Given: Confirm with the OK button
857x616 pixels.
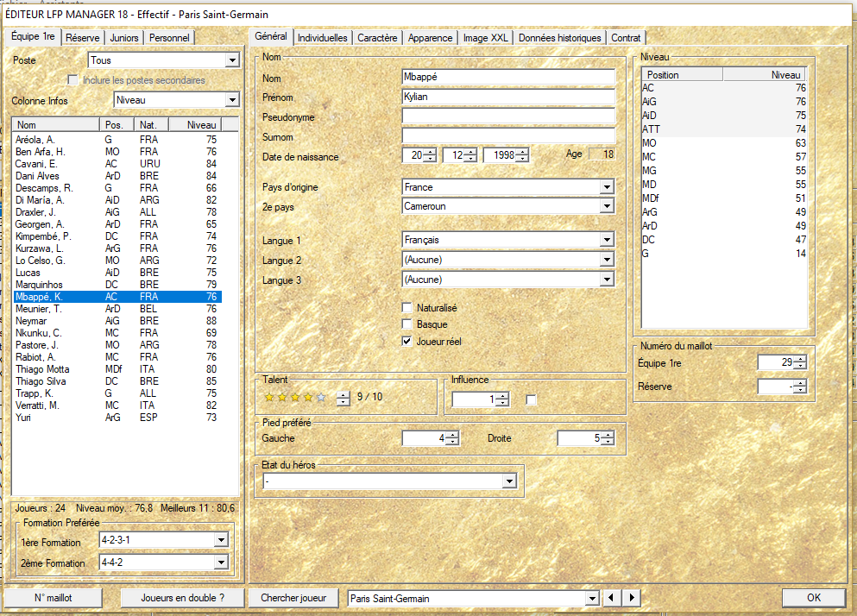Looking at the screenshot, I should (x=814, y=597).
